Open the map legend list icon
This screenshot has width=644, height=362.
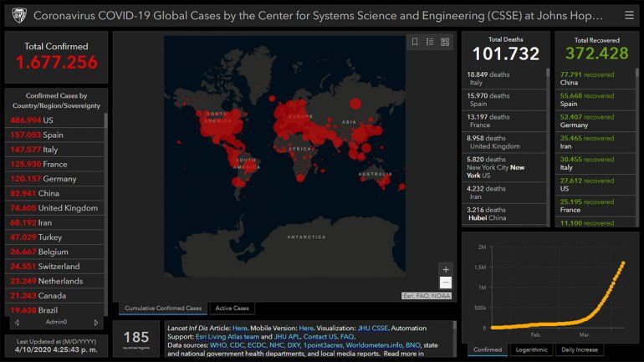(x=430, y=42)
